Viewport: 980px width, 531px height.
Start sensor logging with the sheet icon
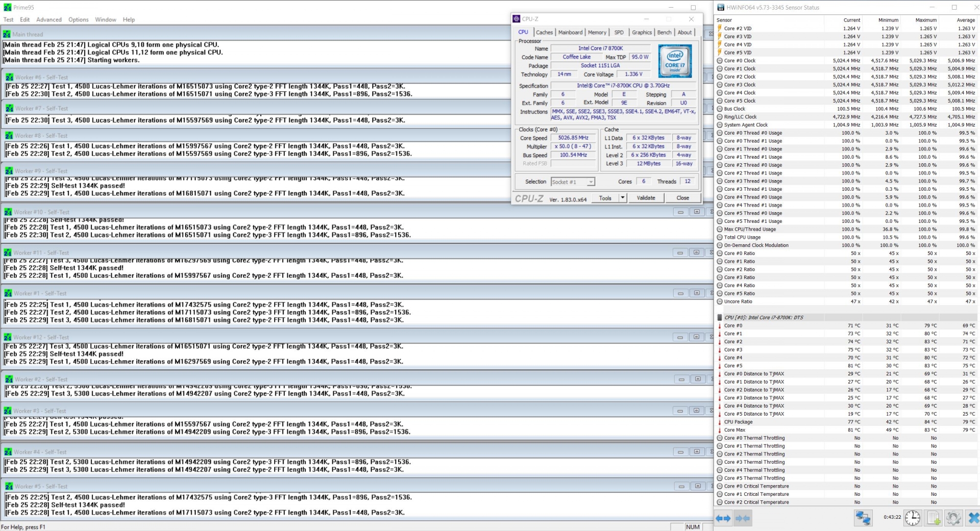pyautogui.click(x=933, y=518)
